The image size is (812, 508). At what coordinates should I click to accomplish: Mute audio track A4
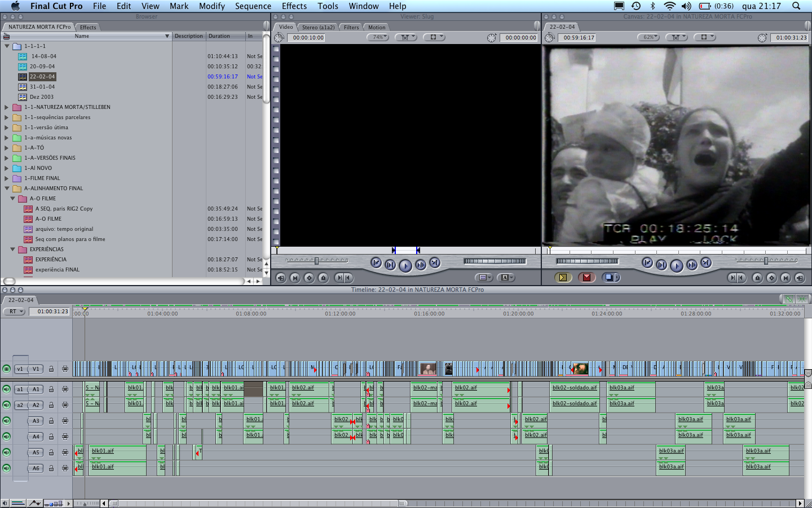pos(6,436)
